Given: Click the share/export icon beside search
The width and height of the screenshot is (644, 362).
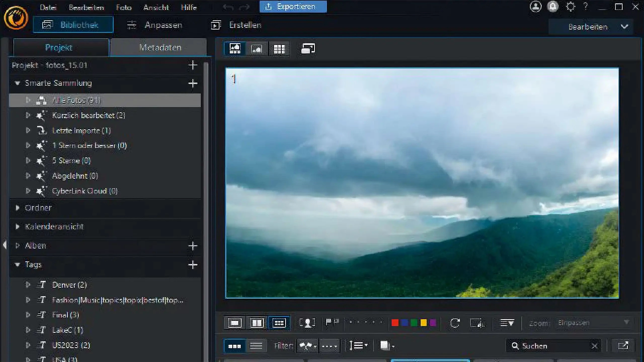Looking at the screenshot, I should pyautogui.click(x=623, y=346).
